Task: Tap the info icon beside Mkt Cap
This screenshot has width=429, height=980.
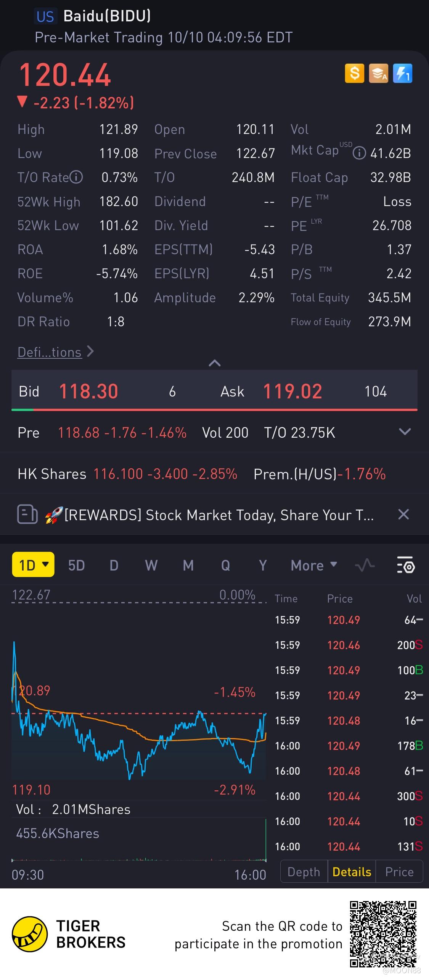Action: 358,153
